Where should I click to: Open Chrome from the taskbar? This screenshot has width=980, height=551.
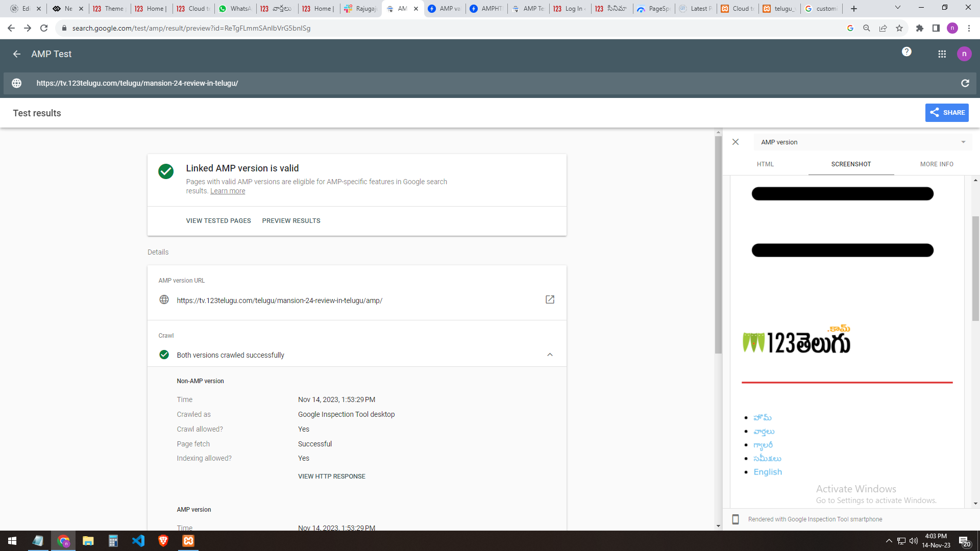coord(63,541)
